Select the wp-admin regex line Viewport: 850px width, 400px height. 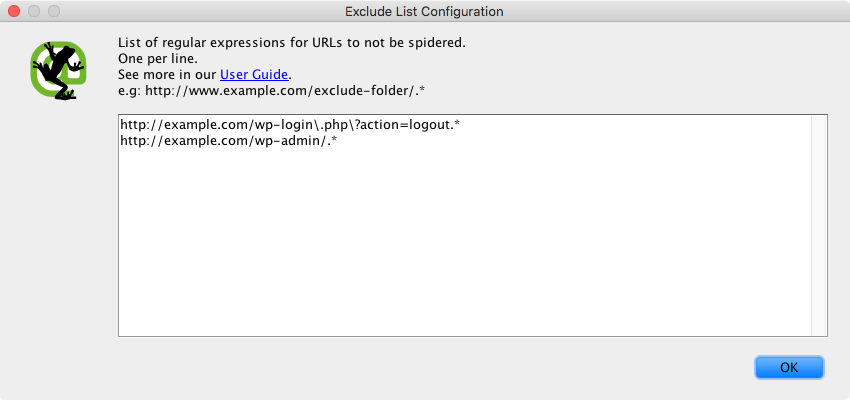229,141
